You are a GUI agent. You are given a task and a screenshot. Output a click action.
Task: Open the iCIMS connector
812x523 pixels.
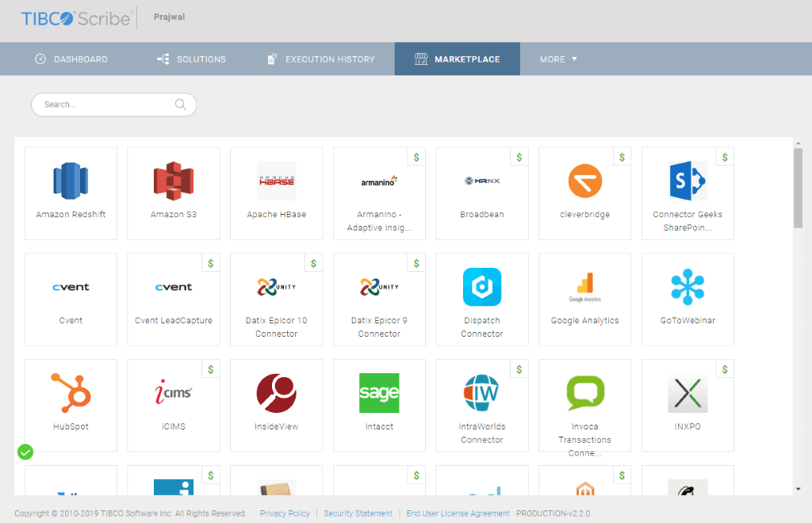[174, 406]
